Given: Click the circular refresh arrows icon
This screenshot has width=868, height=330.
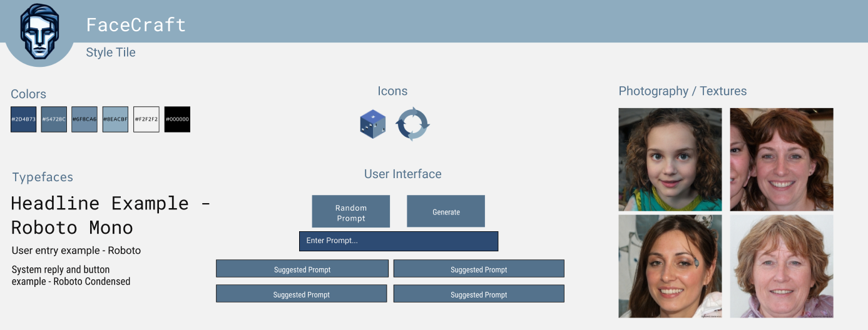Looking at the screenshot, I should point(413,124).
